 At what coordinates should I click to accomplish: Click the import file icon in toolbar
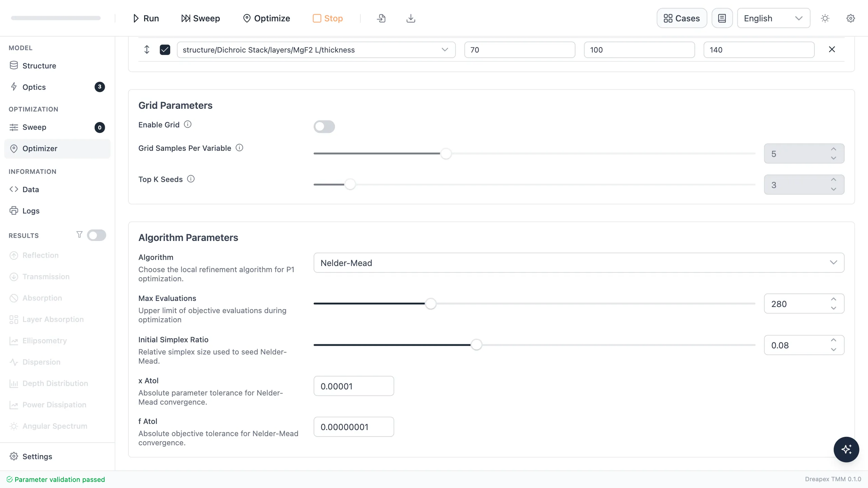point(381,18)
